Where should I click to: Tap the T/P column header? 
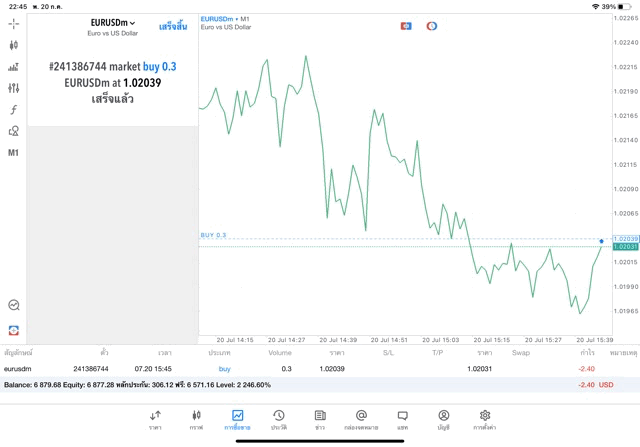[x=437, y=353]
